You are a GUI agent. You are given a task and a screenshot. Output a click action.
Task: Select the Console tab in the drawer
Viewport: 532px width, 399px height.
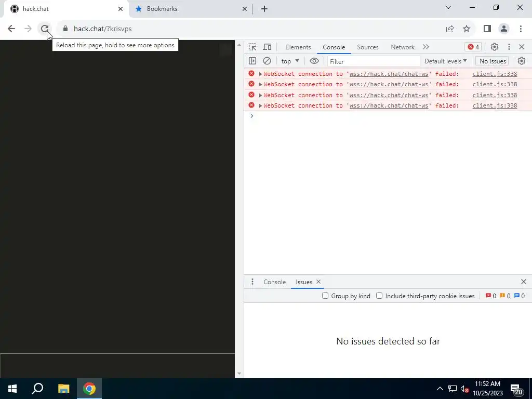[274, 282]
